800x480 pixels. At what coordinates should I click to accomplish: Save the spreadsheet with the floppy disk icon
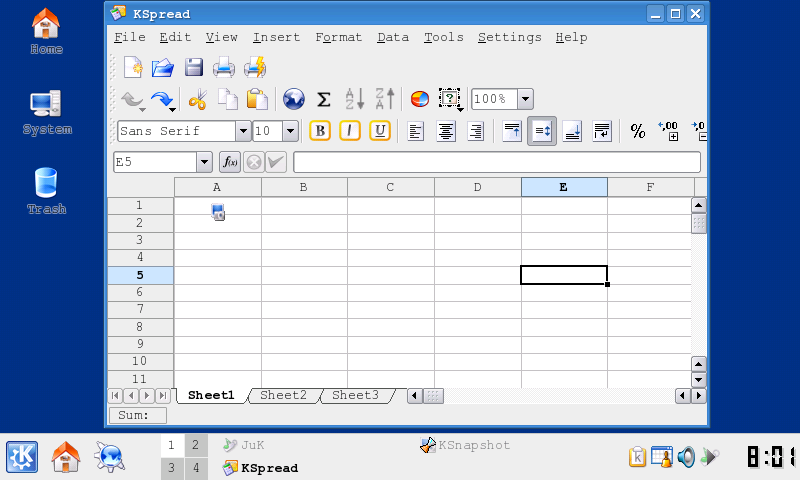pyautogui.click(x=194, y=67)
